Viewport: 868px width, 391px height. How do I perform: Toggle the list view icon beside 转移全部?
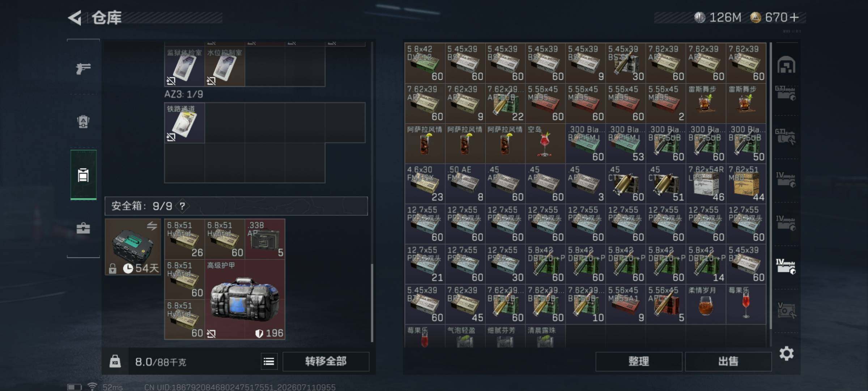(x=269, y=361)
